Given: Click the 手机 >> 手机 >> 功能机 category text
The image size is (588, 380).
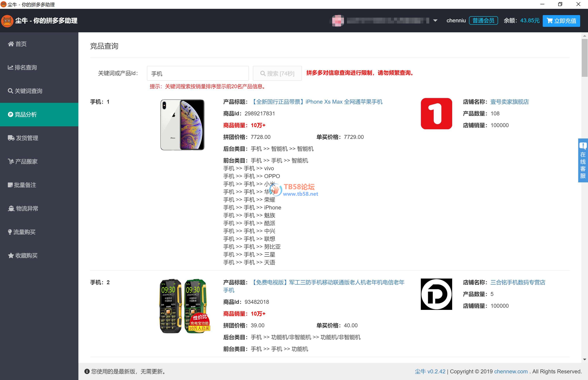Looking at the screenshot, I should [279, 349].
